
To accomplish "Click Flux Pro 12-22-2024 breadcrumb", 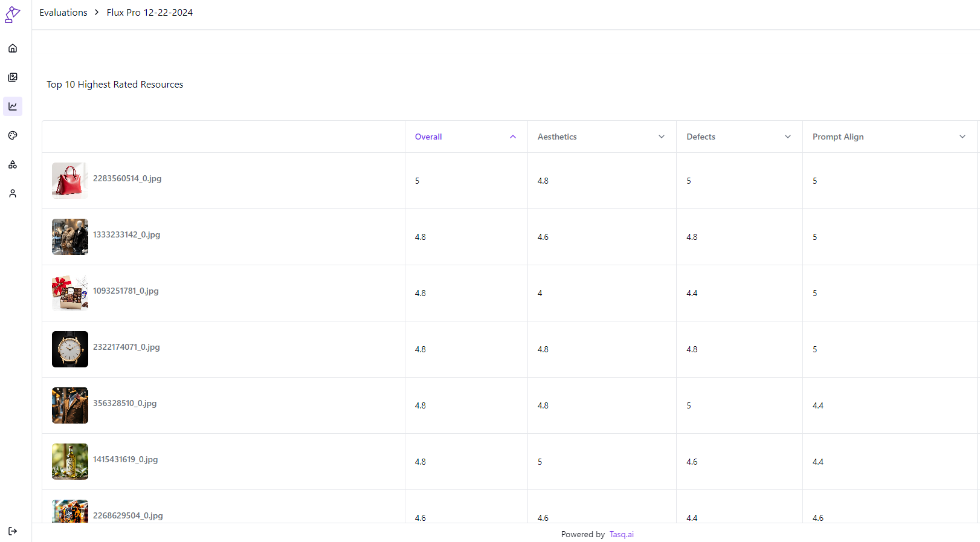I will (x=150, y=13).
